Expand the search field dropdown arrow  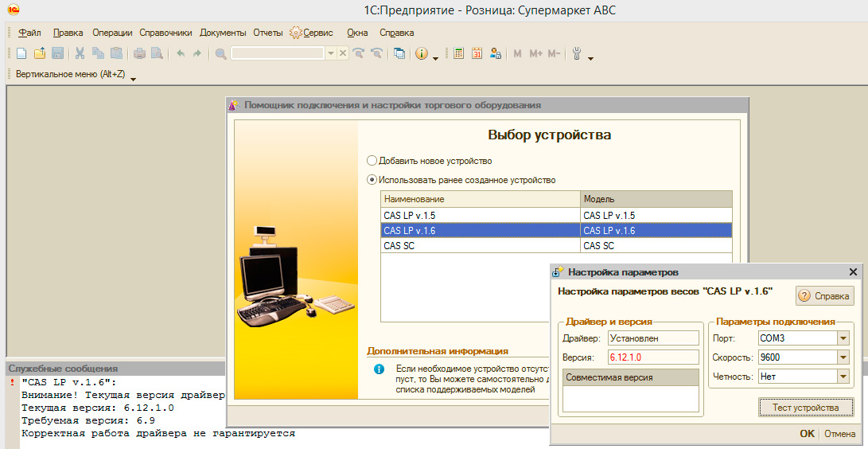click(x=330, y=53)
